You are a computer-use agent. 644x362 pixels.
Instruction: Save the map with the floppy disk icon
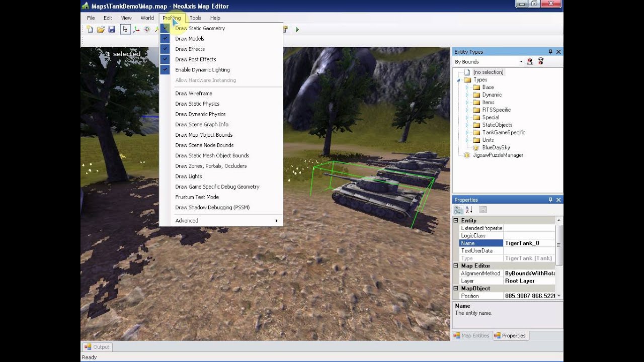[111, 29]
